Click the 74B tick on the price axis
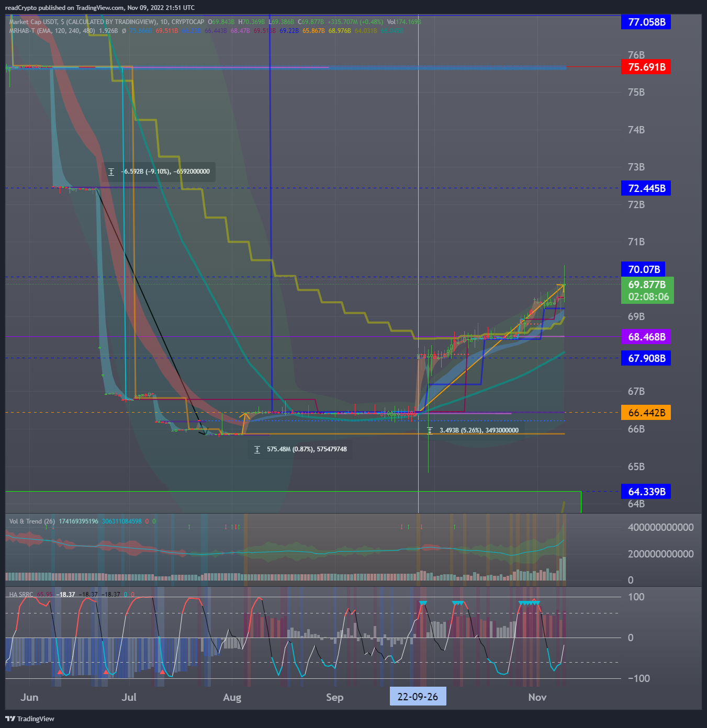This screenshot has height=728, width=707. [636, 130]
